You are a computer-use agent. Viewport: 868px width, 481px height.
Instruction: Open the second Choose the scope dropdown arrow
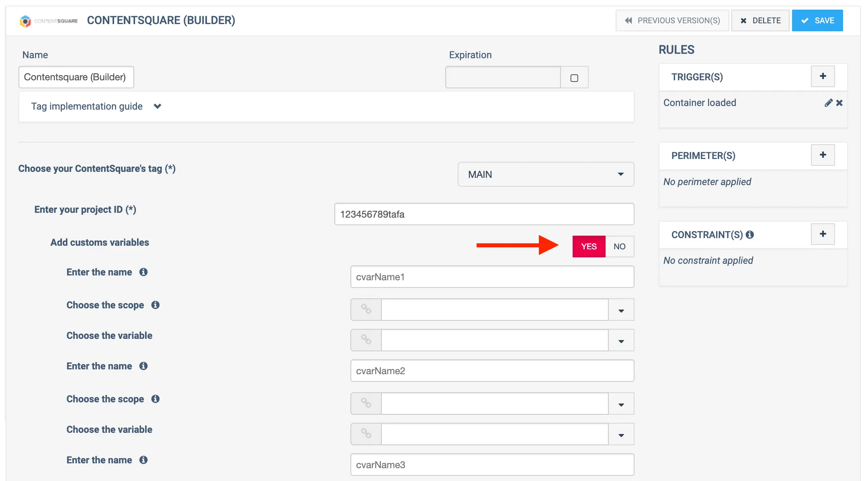click(621, 404)
